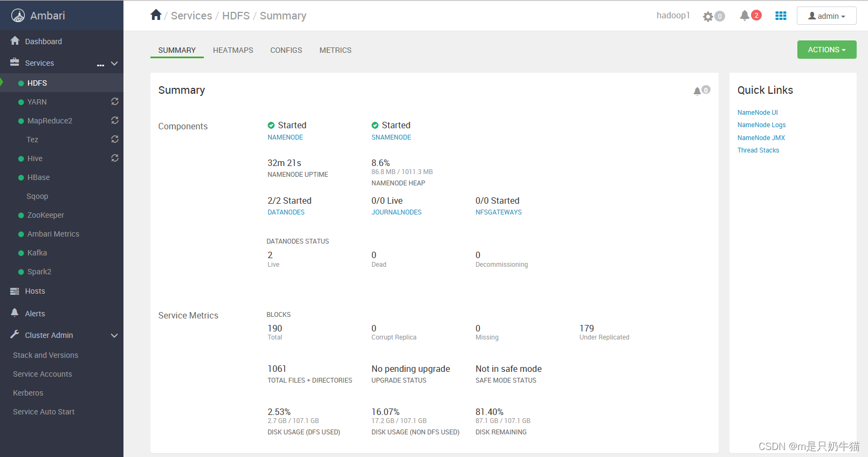Screen dimensions: 868x457
Task: Open background operations gear icon
Action: 708,17
